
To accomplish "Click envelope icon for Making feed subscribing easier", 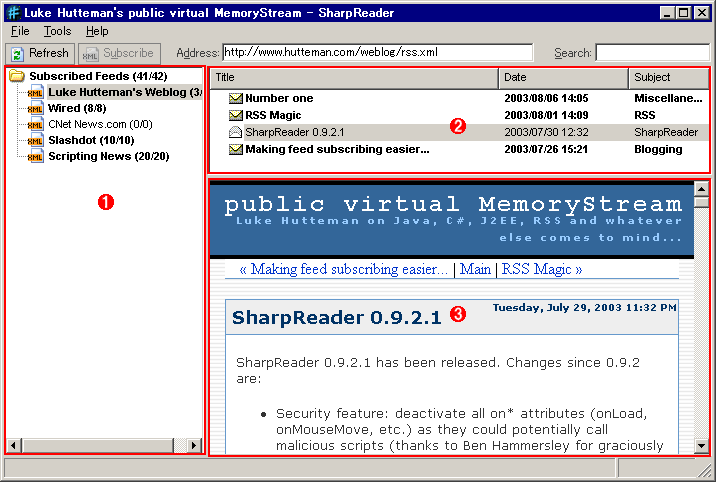I will click(236, 149).
